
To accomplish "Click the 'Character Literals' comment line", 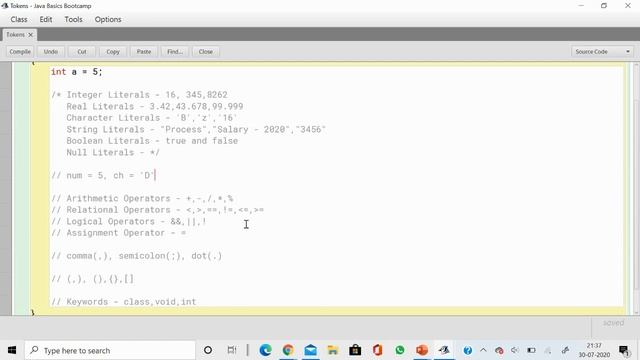I will pyautogui.click(x=152, y=118).
